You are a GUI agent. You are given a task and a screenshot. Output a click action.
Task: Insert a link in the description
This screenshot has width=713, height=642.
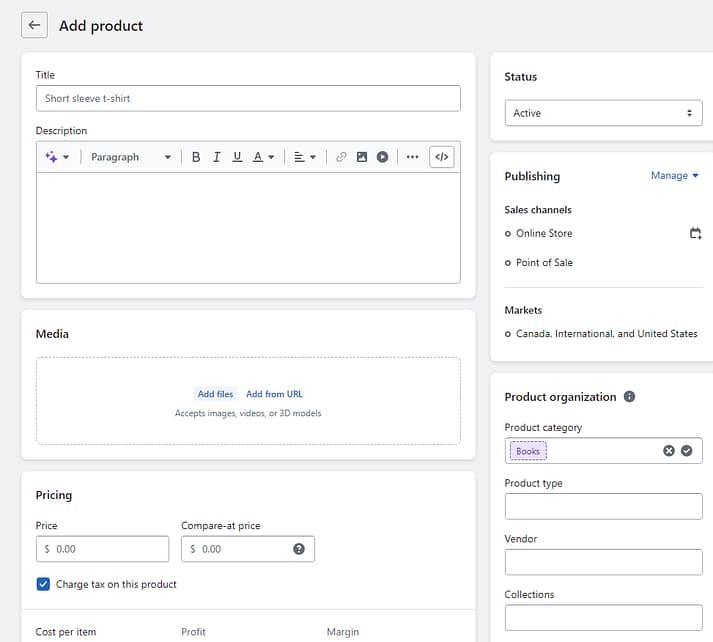pos(341,157)
